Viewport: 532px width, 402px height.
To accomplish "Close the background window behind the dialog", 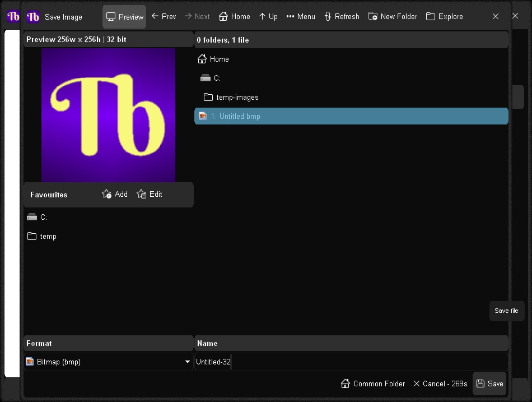I will pyautogui.click(x=515, y=16).
